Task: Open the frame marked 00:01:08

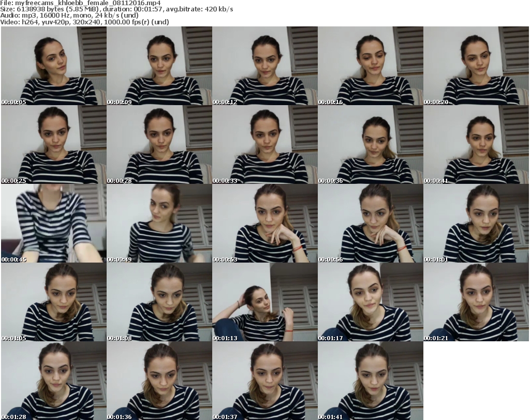Action: [x=159, y=302]
